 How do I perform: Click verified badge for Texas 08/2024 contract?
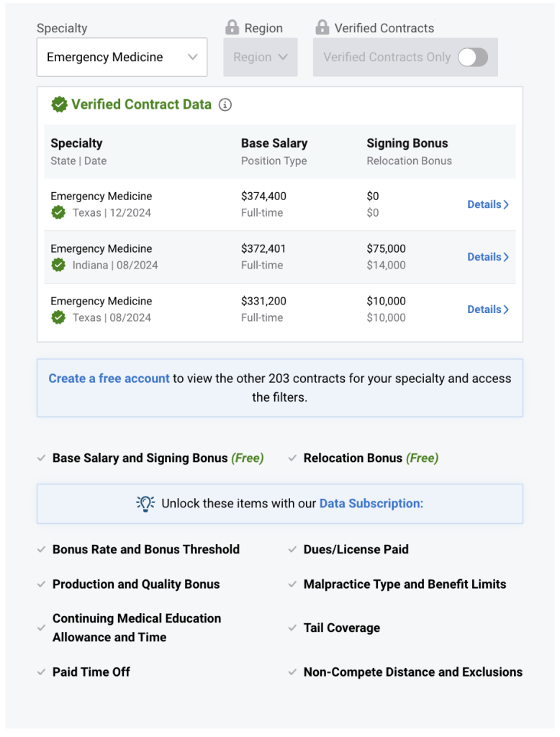(58, 317)
